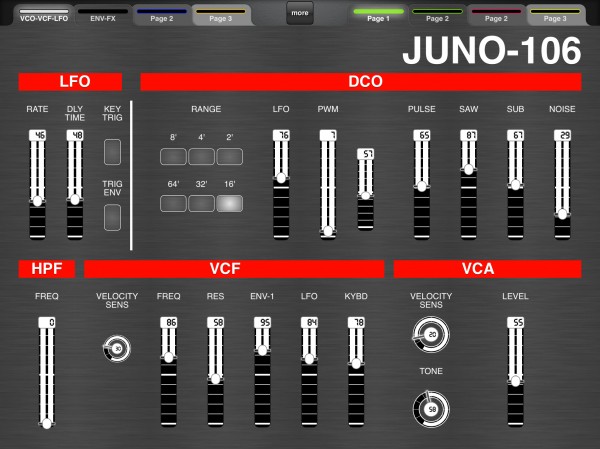Viewport: 600px width, 449px height.
Task: Click the LFO RATE slider knob
Action: 38,201
